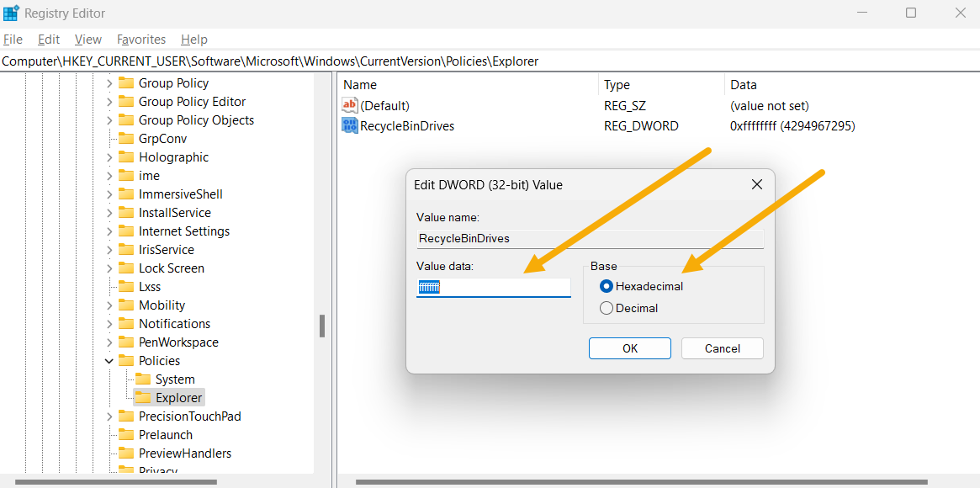The width and height of the screenshot is (980, 488).
Task: Collapse the Policies tree branch
Action: [109, 360]
